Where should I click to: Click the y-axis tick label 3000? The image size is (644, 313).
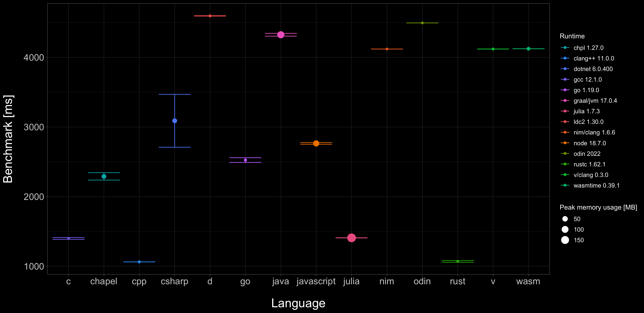pyautogui.click(x=34, y=127)
